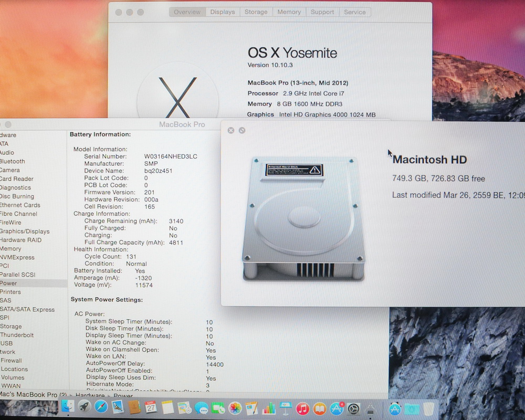Viewport: 525px width, 420px height.
Task: Select Hardware RAID in the sidebar
Action: pyautogui.click(x=21, y=240)
